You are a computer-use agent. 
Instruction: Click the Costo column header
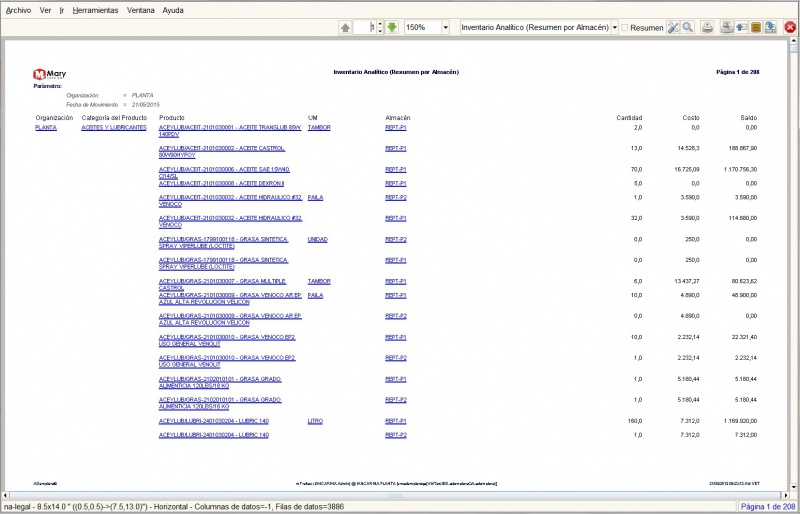691,118
